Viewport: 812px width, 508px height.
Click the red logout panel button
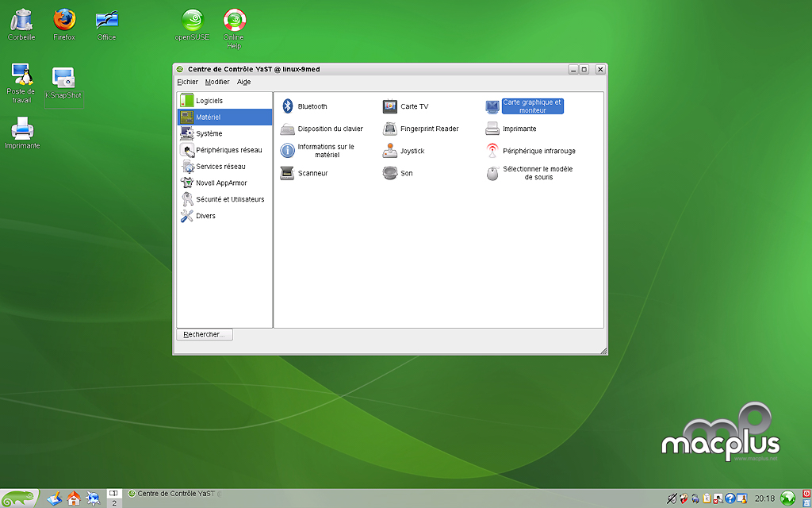coord(806,494)
